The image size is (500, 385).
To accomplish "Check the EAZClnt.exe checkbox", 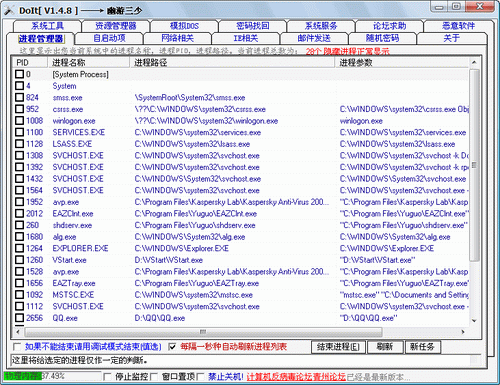I will 20,213.
